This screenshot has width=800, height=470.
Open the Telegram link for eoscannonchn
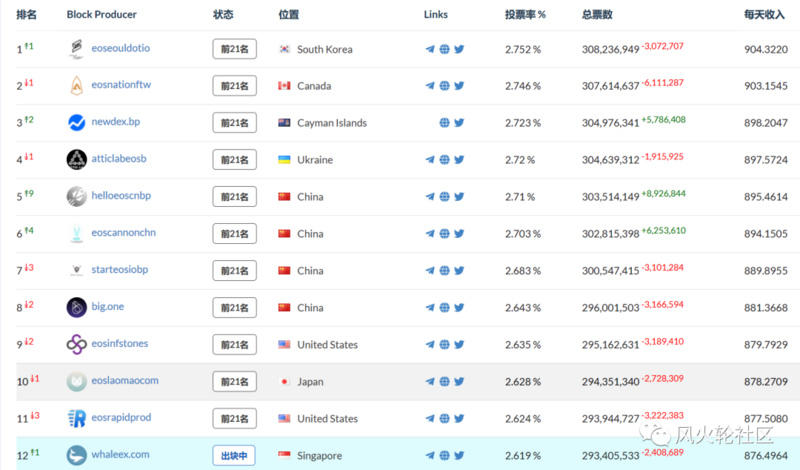tap(430, 234)
